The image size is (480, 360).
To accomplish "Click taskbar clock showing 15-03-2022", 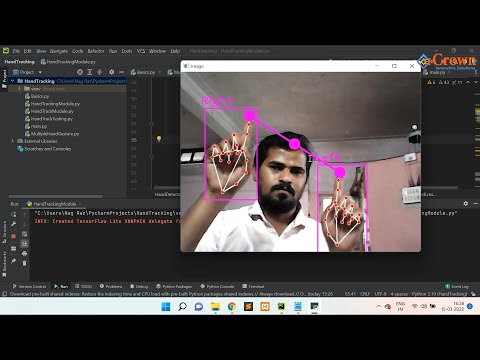I will 453,306.
